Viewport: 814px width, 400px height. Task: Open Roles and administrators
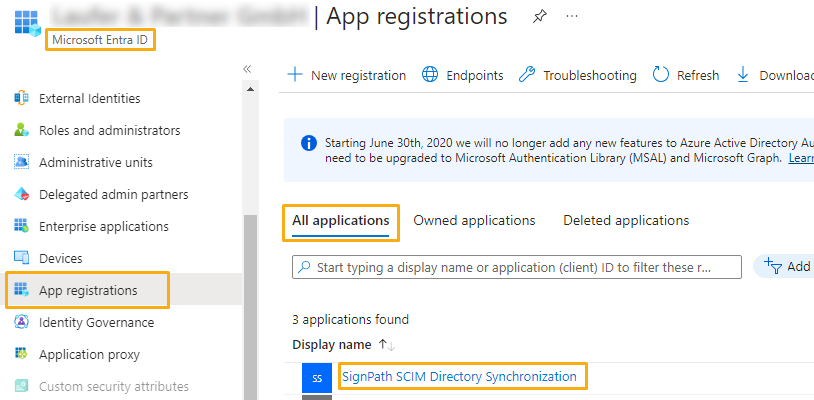tap(110, 130)
